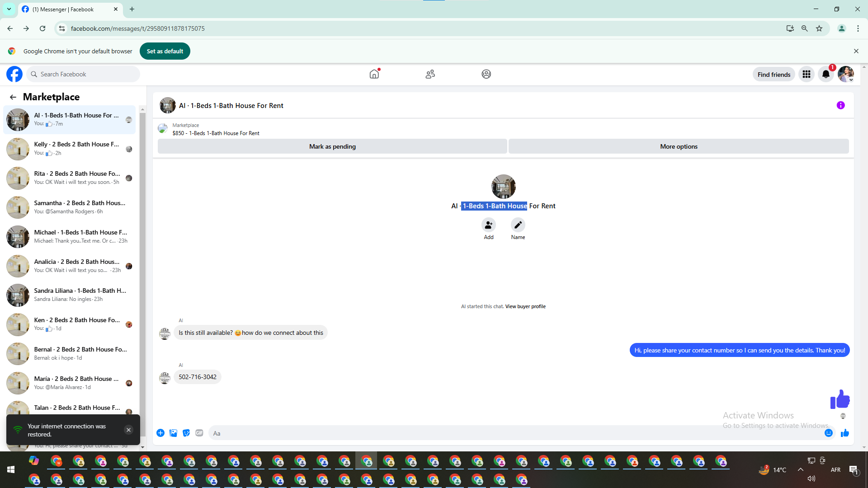Click More options button
The height and width of the screenshot is (488, 868).
[679, 146]
